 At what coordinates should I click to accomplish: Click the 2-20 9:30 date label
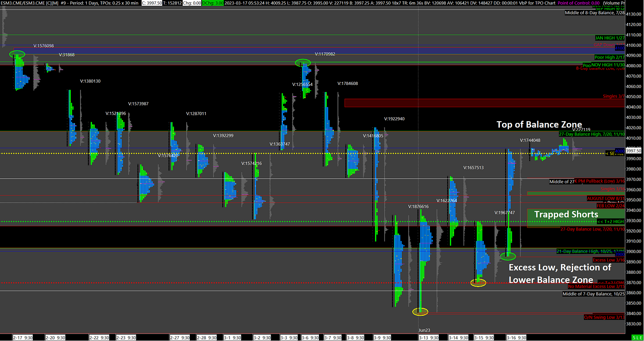click(56, 337)
